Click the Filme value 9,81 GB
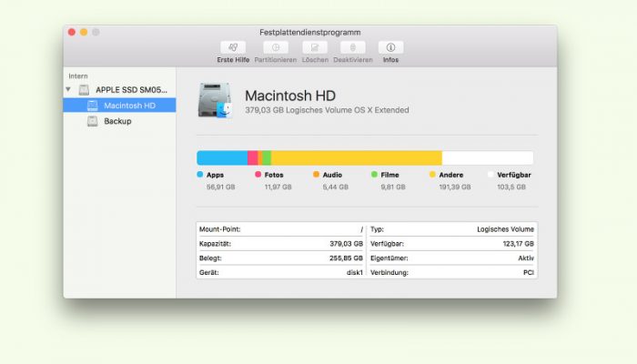The image size is (637, 364). (393, 187)
